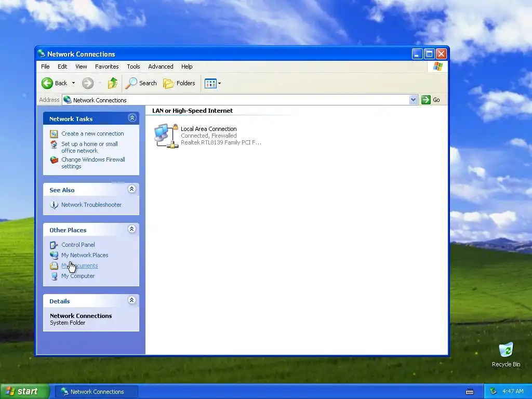Open the My Documents link
The width and height of the screenshot is (532, 399).
click(x=79, y=265)
